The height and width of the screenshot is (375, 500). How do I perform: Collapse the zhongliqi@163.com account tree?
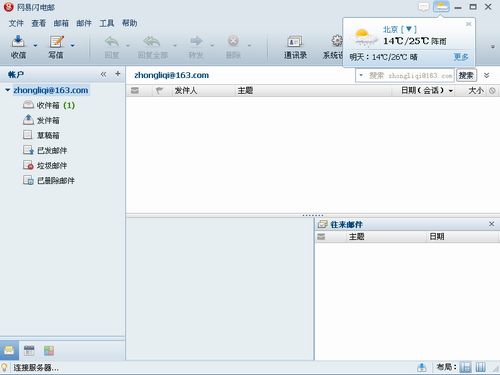pyautogui.click(x=7, y=90)
